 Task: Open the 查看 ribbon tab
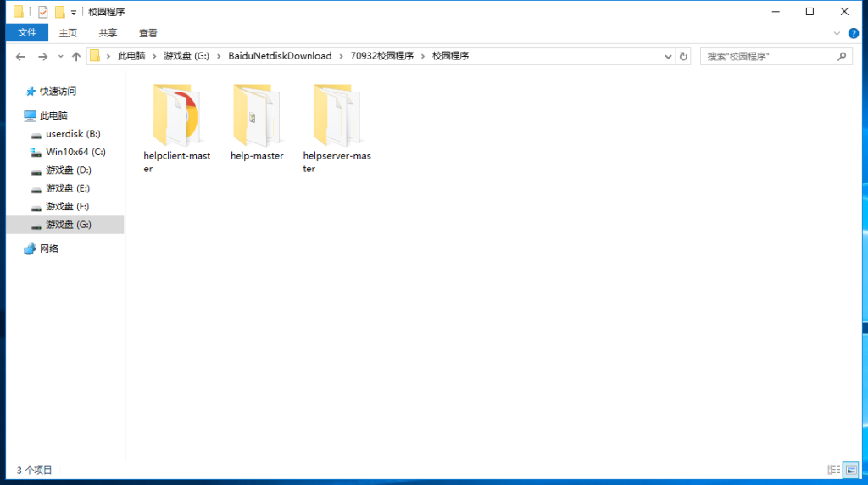click(x=147, y=33)
